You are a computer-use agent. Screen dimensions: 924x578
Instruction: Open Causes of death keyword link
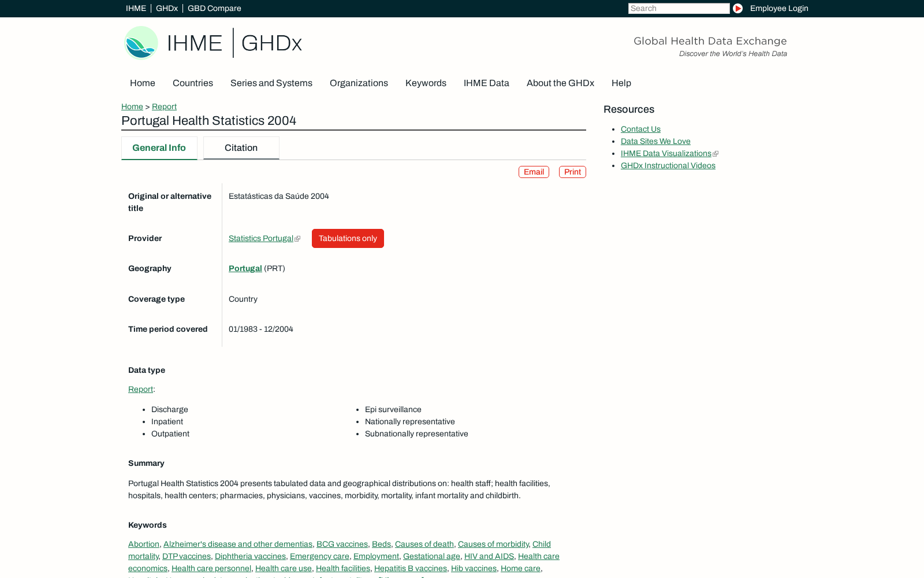424,544
